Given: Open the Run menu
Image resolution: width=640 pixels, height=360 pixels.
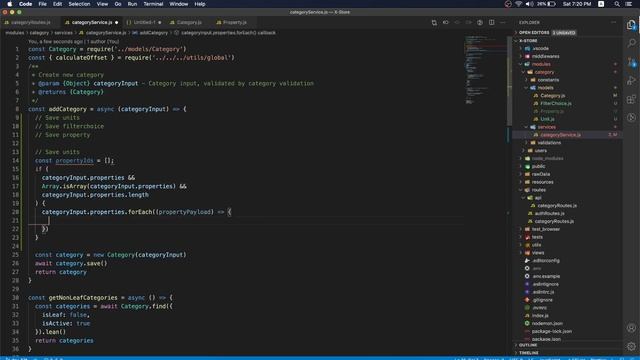Looking at the screenshot, I should click(x=132, y=4).
